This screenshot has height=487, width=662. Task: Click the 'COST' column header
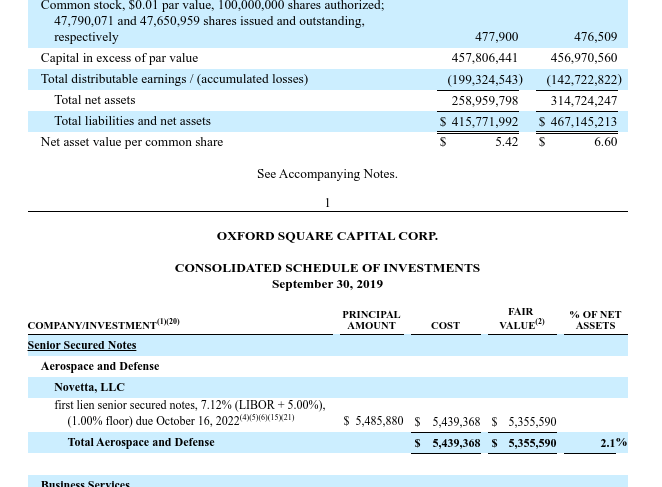tap(445, 326)
